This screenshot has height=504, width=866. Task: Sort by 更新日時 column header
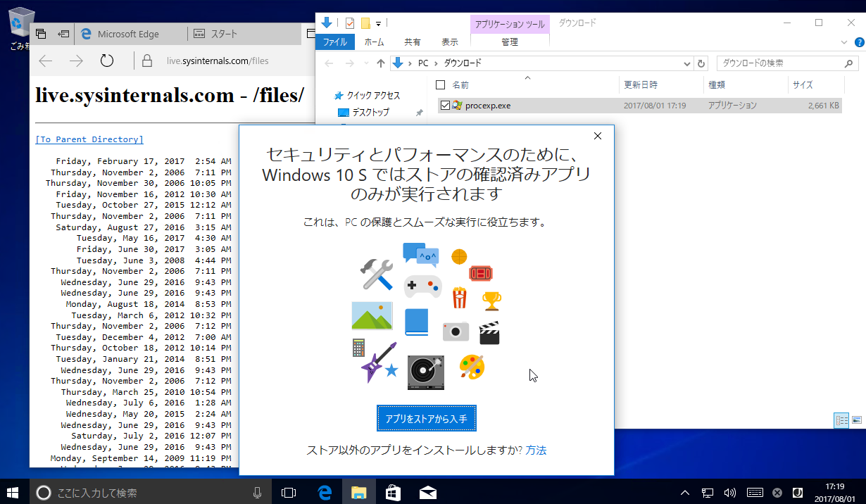tap(641, 84)
